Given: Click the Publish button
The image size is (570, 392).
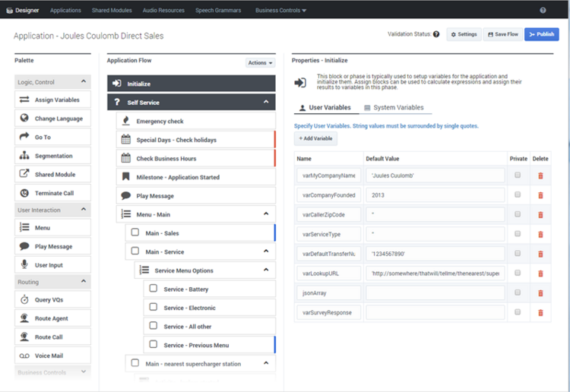Looking at the screenshot, I should (541, 34).
